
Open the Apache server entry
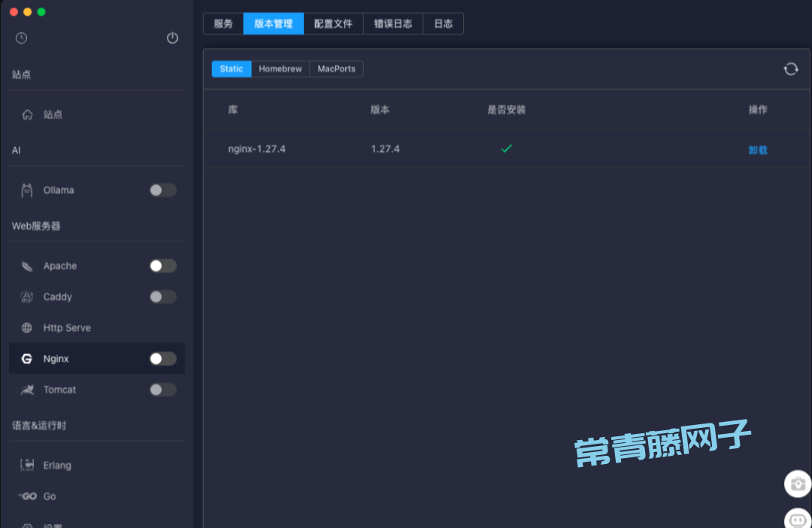click(60, 266)
